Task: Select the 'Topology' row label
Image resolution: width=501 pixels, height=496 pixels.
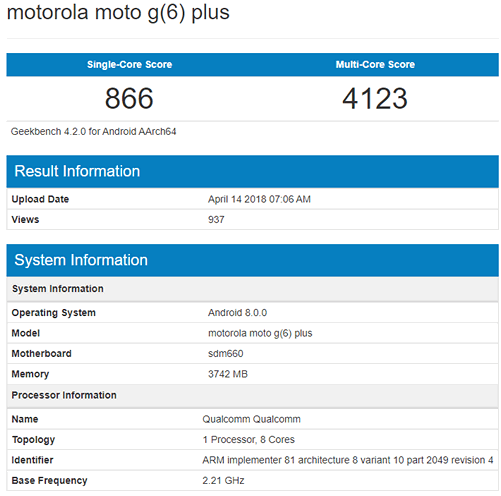Action: click(33, 440)
